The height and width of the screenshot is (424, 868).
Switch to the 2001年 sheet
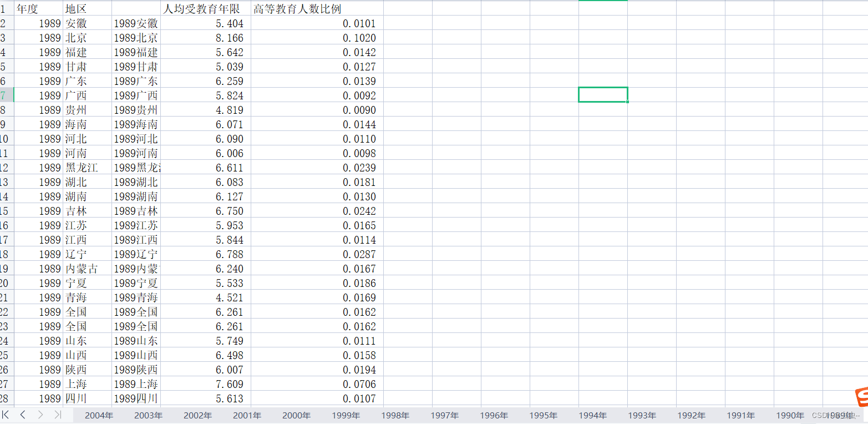coord(246,414)
